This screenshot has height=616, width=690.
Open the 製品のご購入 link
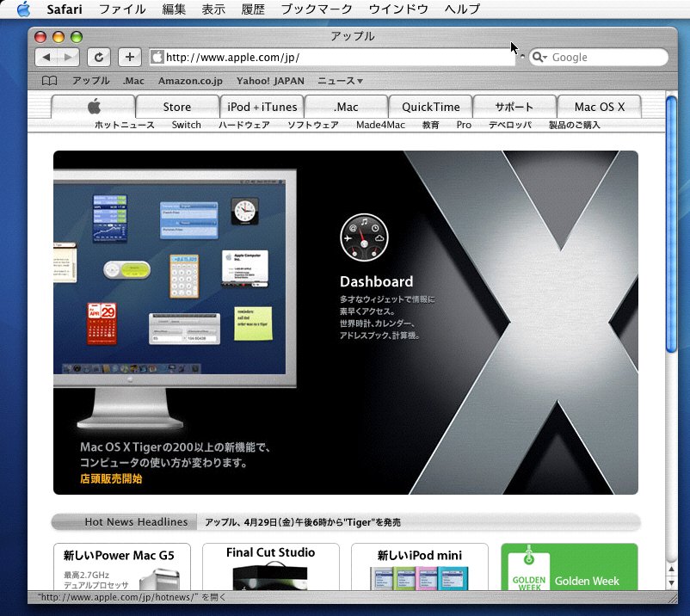click(574, 125)
